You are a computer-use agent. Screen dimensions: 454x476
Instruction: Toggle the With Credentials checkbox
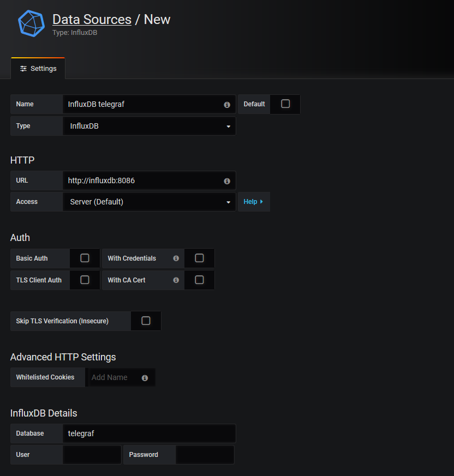[199, 258]
